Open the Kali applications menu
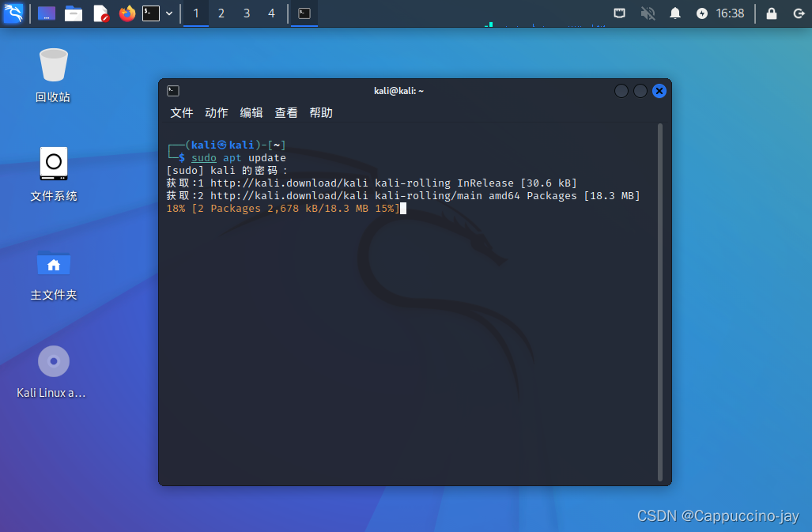 [13, 13]
